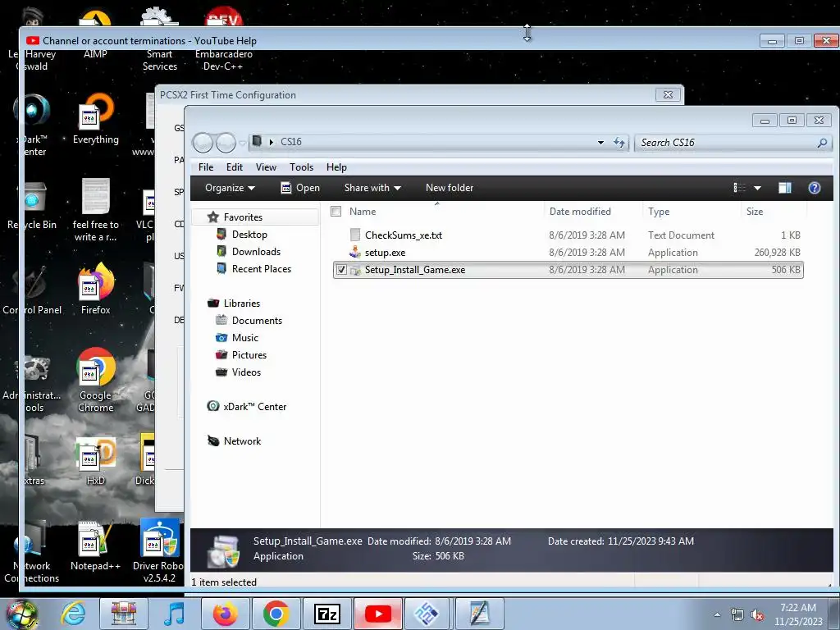Click the music note taskbar icon
The width and height of the screenshot is (840, 630).
pyautogui.click(x=174, y=614)
